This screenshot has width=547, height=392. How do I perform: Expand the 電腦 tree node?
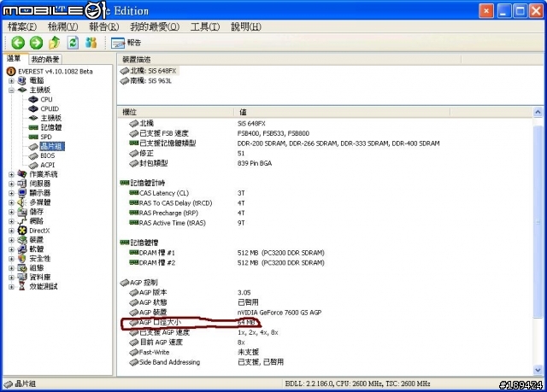click(11, 81)
